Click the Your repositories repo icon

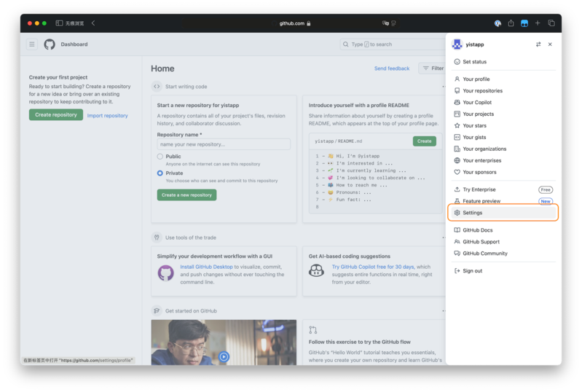457,90
